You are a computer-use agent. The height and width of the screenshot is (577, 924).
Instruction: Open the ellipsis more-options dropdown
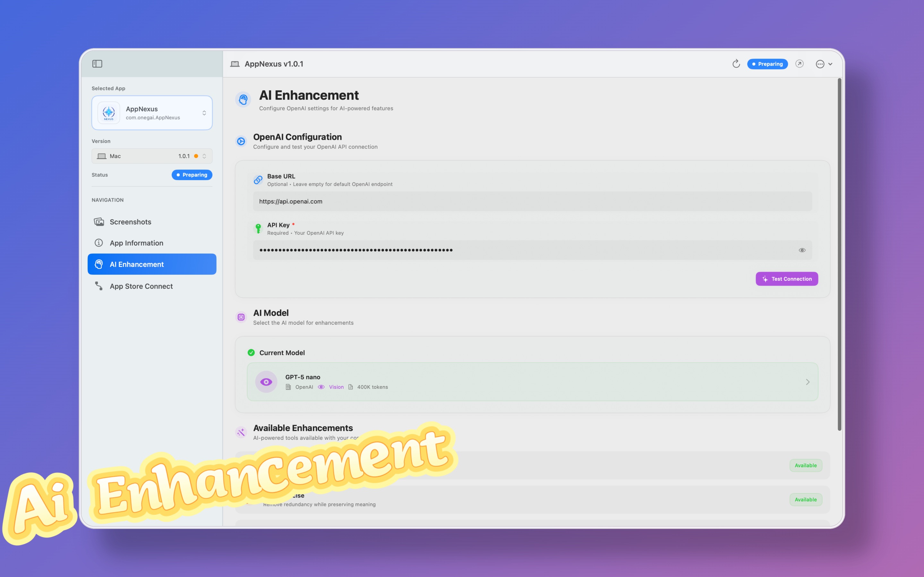pos(824,64)
